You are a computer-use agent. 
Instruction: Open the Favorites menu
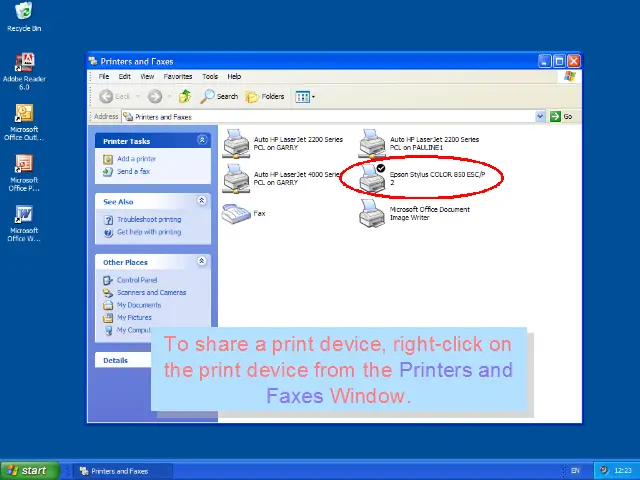[178, 76]
